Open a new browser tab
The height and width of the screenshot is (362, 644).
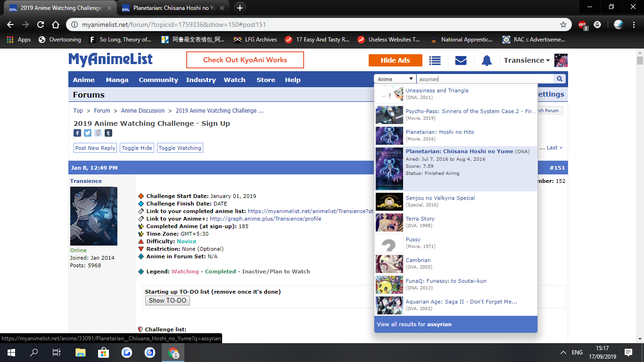240,8
